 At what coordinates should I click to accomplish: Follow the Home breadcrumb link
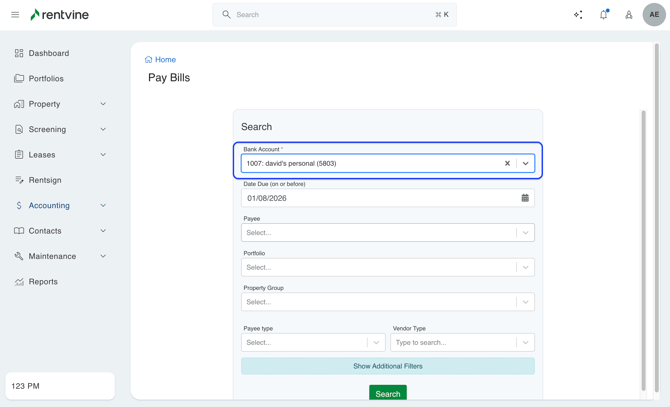165,60
